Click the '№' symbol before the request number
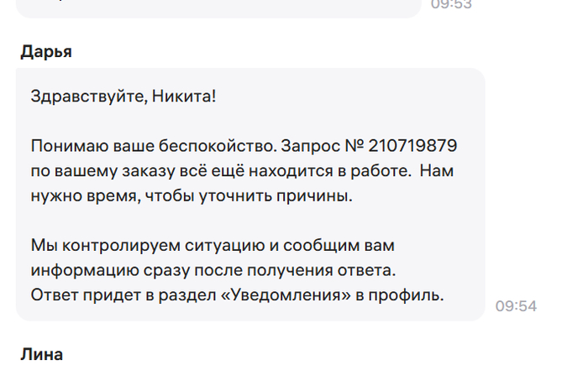 click(354, 146)
